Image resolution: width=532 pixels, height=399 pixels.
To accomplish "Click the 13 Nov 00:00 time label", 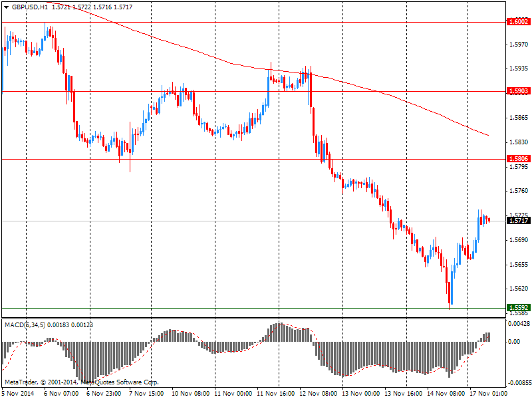I will tap(361, 394).
